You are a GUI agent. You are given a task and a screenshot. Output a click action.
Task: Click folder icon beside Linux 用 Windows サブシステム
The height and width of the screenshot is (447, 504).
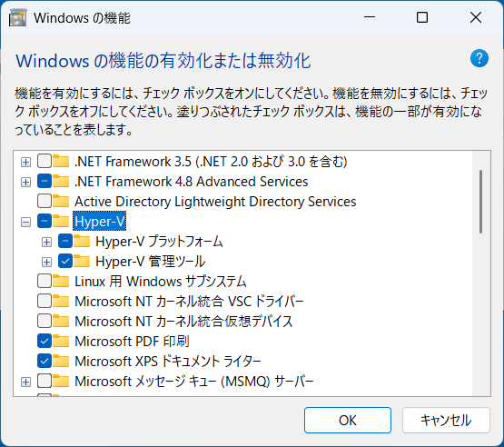(61, 281)
